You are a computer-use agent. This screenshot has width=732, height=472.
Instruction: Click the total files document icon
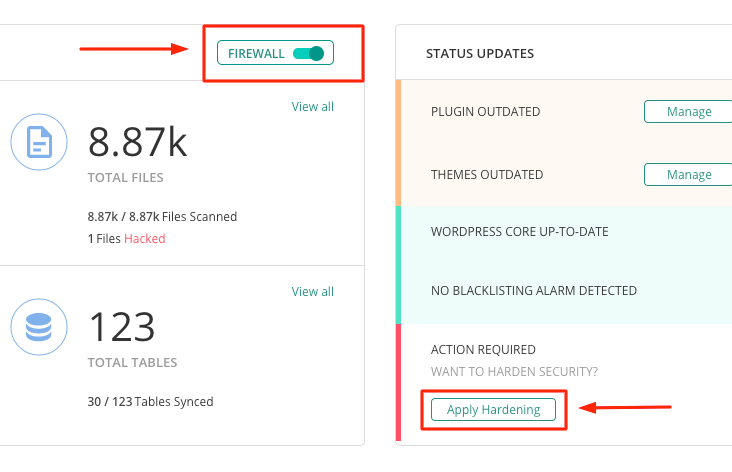tap(39, 142)
